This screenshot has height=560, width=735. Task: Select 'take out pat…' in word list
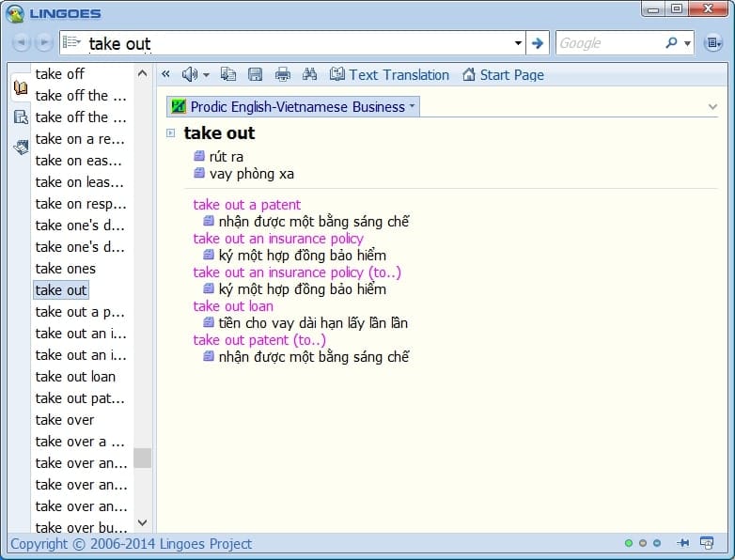click(x=80, y=397)
